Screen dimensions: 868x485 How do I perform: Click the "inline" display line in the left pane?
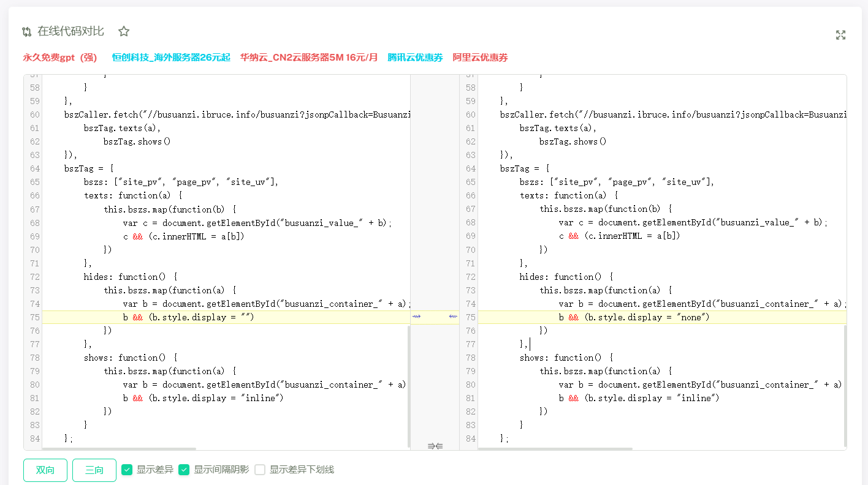[203, 398]
